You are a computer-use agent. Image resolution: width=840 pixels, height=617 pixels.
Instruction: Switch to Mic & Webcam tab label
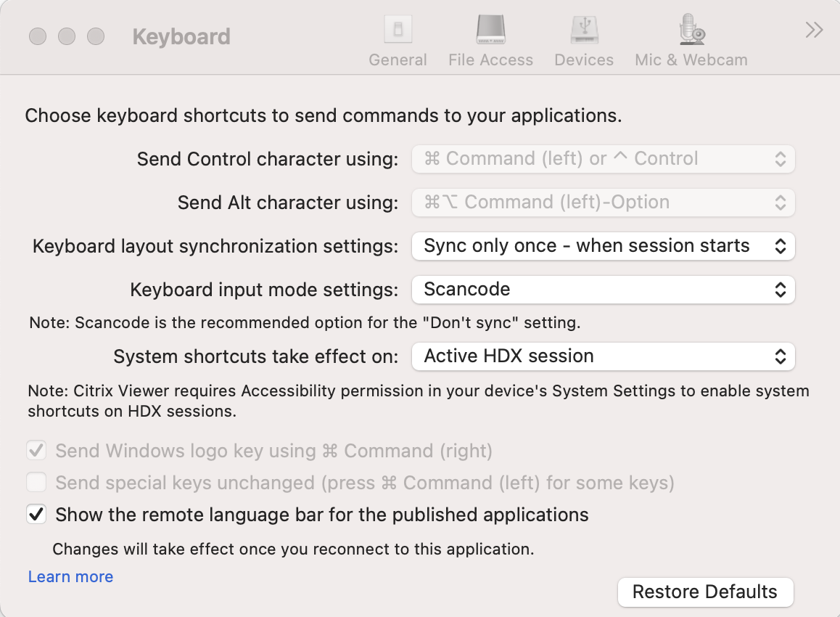click(x=691, y=60)
